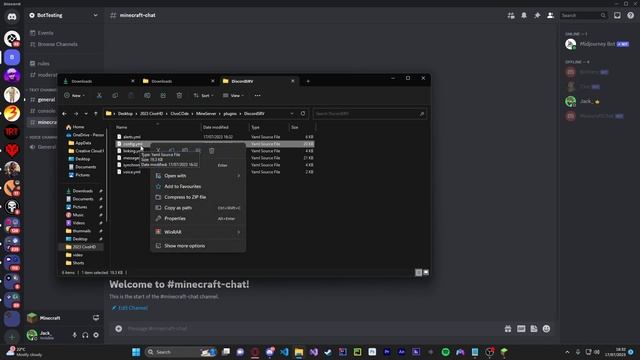This screenshot has height=360, width=640.
Task: Add a new Explorer tab
Action: (308, 81)
